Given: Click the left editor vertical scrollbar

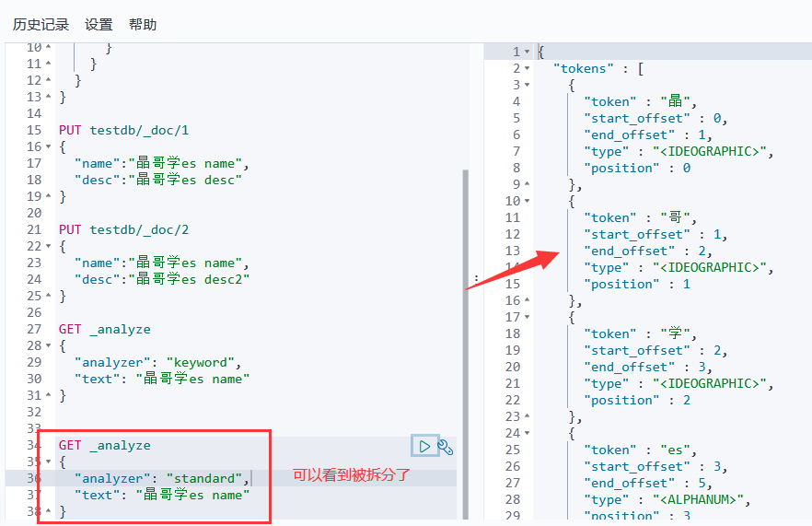Looking at the screenshot, I should 465,276.
